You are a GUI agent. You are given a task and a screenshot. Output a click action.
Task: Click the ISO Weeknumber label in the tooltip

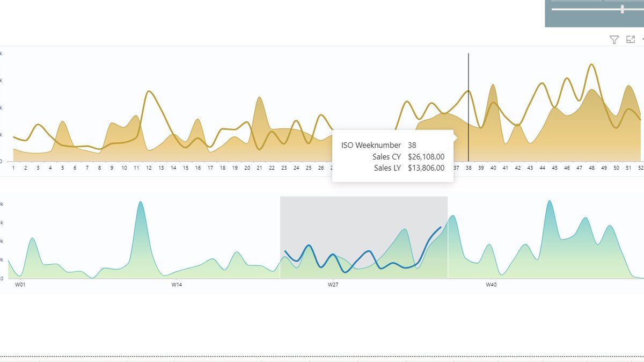[x=370, y=145]
